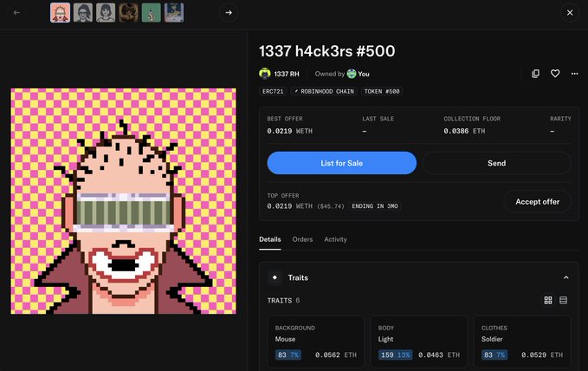Click the best offer value 0.0219 WETH
This screenshot has width=588, height=371.
(x=289, y=131)
